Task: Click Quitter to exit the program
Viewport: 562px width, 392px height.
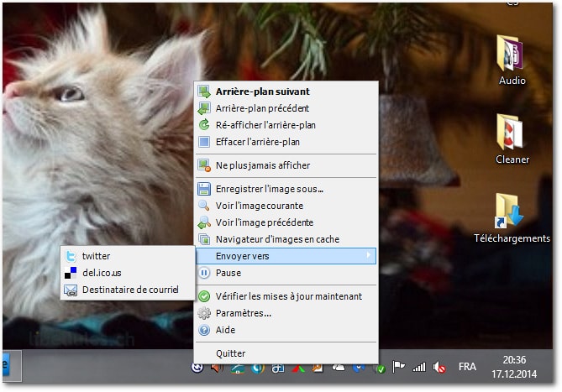Action: pos(286,353)
